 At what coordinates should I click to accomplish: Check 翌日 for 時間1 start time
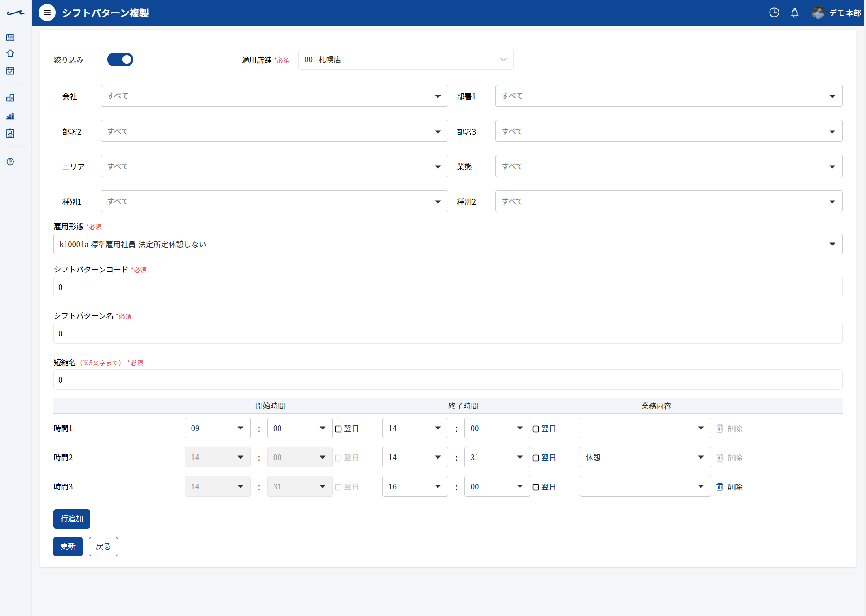click(x=338, y=429)
